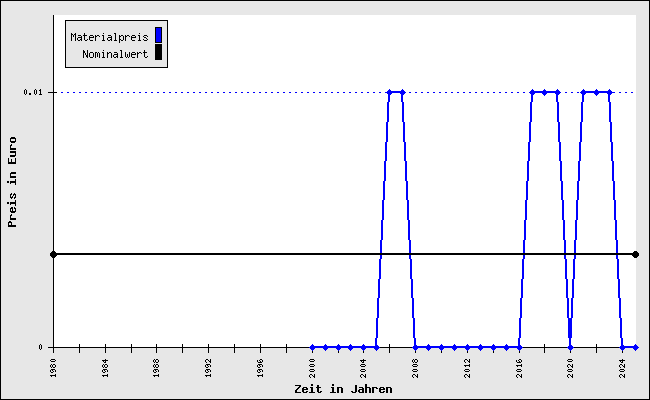Click the 2000 x-axis year label
This screenshot has height=400, width=650.
[x=312, y=368]
